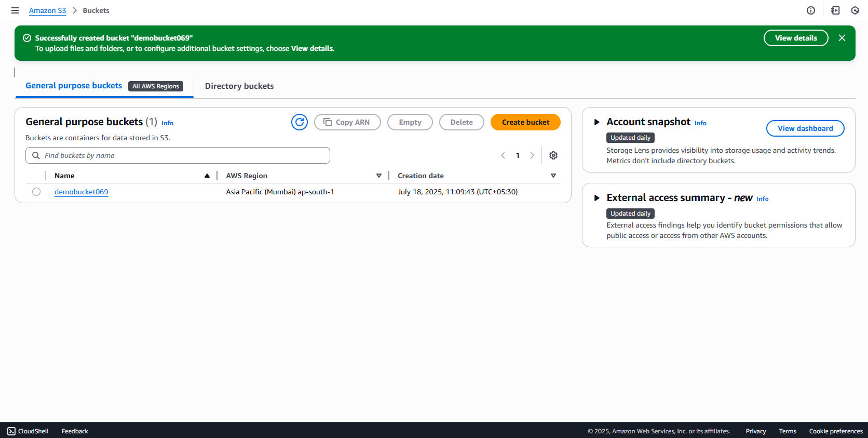Sort by Name column arrow
The image size is (868, 438).
click(x=207, y=176)
